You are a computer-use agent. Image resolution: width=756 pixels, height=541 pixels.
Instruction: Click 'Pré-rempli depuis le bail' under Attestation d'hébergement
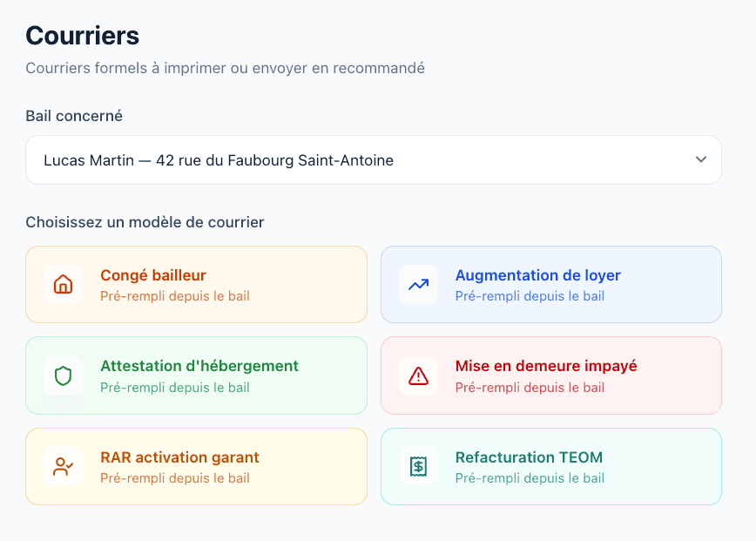point(175,388)
